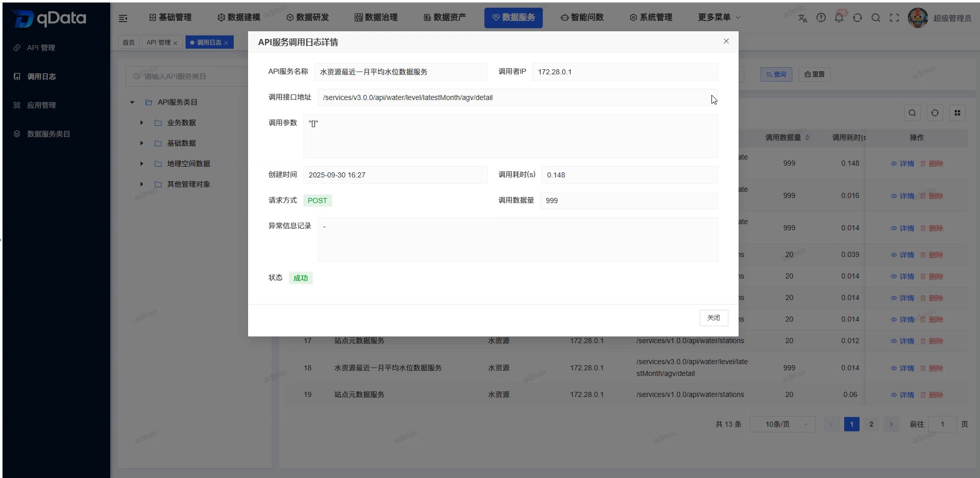980x478 pixels.
Task: Open the 数据建模 top menu
Action: tap(239, 17)
